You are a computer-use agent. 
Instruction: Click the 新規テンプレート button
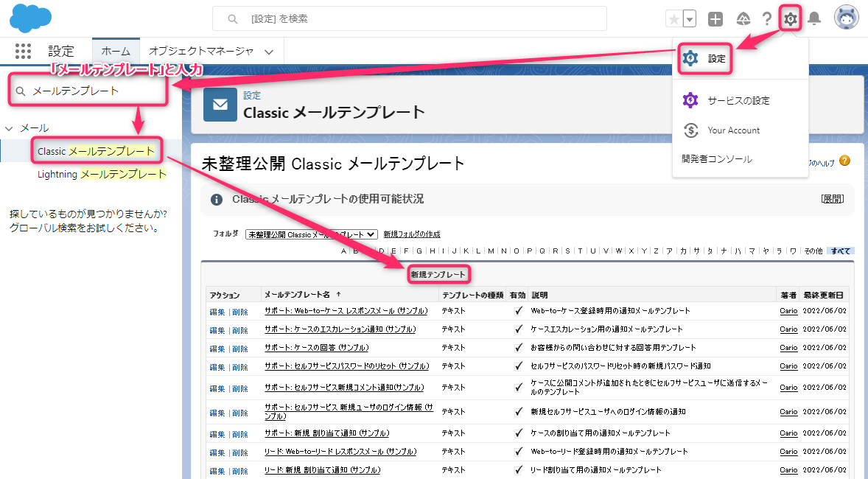coord(438,274)
